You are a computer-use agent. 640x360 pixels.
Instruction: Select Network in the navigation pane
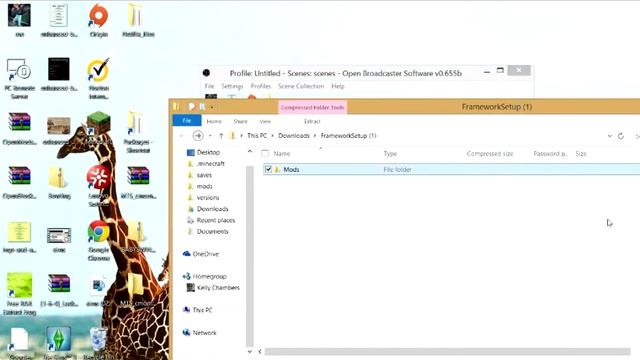coord(200,333)
